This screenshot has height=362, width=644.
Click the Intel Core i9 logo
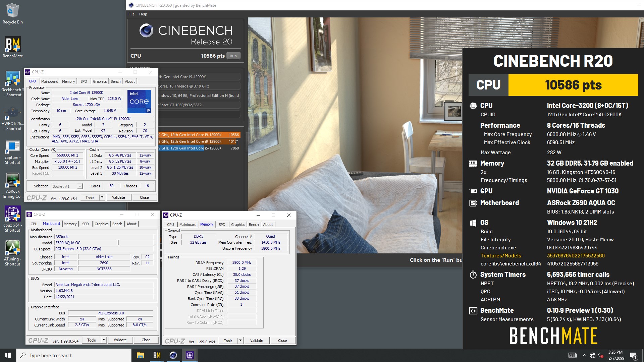click(x=139, y=101)
